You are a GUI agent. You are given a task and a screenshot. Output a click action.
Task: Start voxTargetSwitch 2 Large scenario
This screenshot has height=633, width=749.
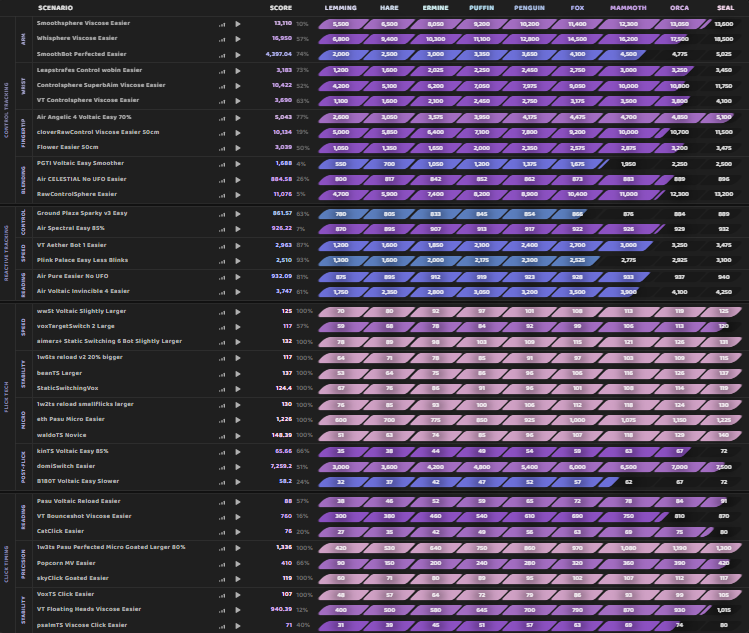tap(238, 327)
